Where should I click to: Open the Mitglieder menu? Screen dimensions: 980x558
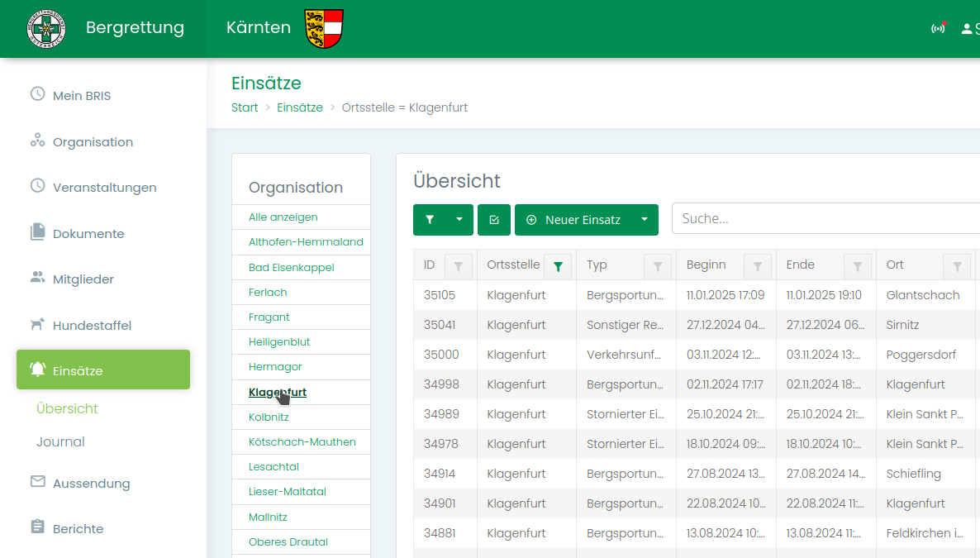[83, 279]
